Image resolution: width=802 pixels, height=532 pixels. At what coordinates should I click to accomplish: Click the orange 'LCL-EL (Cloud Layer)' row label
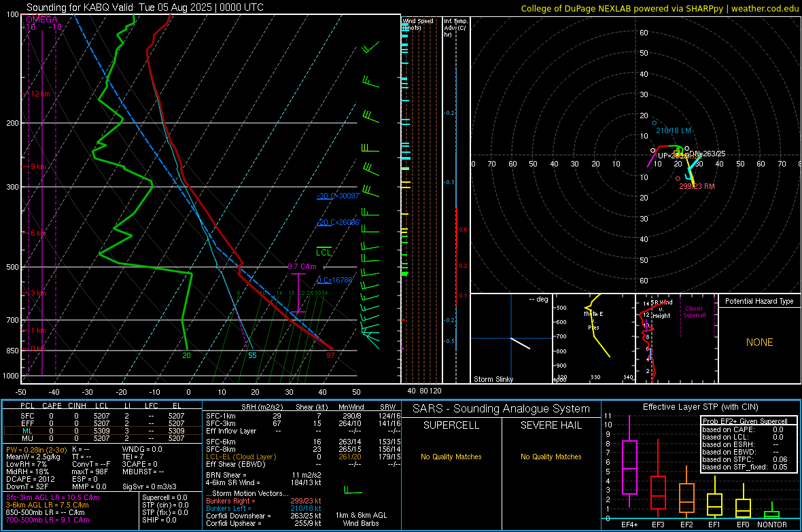click(241, 457)
